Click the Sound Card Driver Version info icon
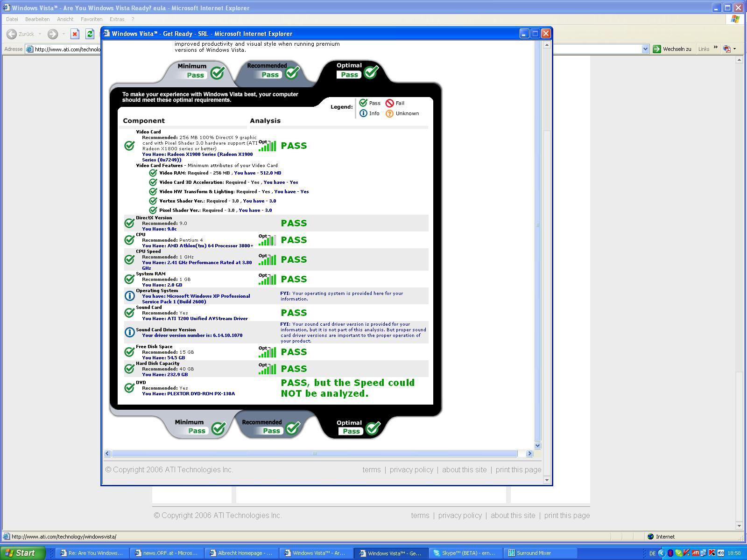The width and height of the screenshot is (747, 560). (x=129, y=332)
